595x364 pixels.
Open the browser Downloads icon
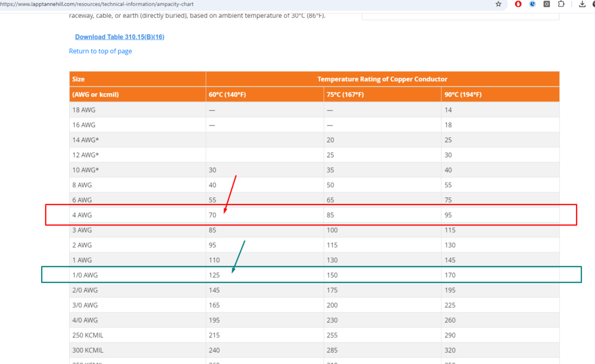pos(583,4)
